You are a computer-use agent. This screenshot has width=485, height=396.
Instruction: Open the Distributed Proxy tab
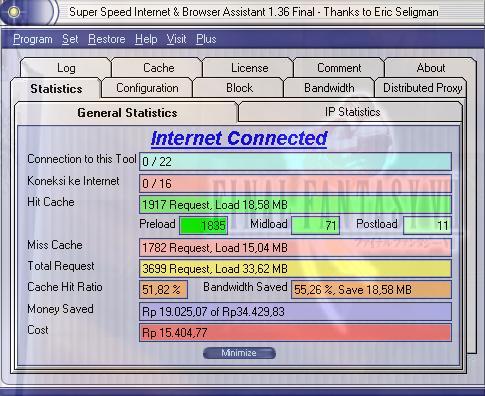pos(422,88)
